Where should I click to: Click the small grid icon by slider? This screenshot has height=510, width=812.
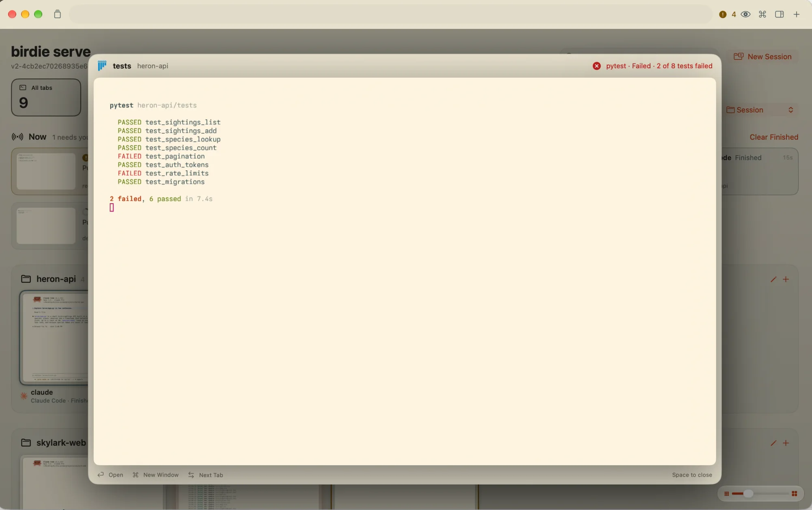[726, 494]
